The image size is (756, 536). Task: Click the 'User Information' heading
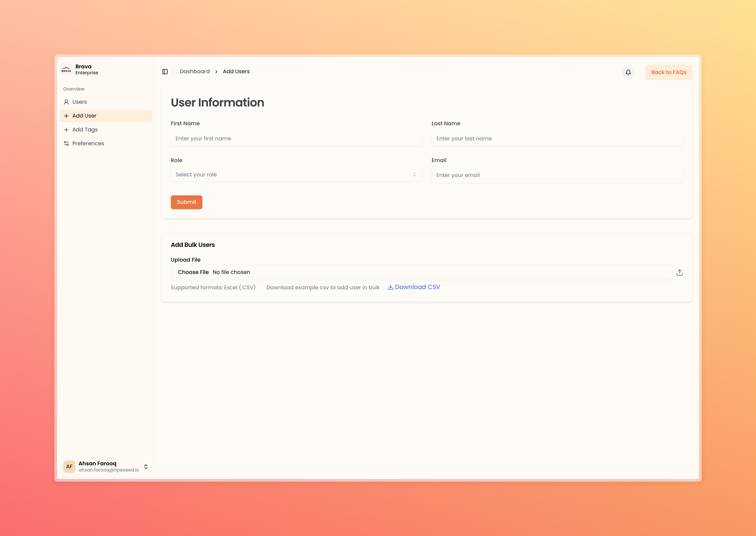tap(217, 103)
